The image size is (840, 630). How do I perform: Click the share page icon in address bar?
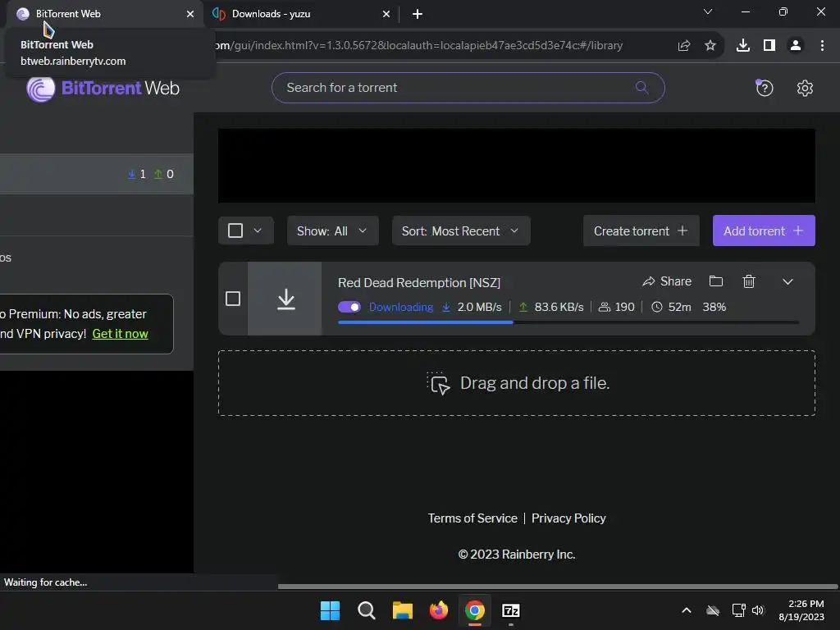684,46
